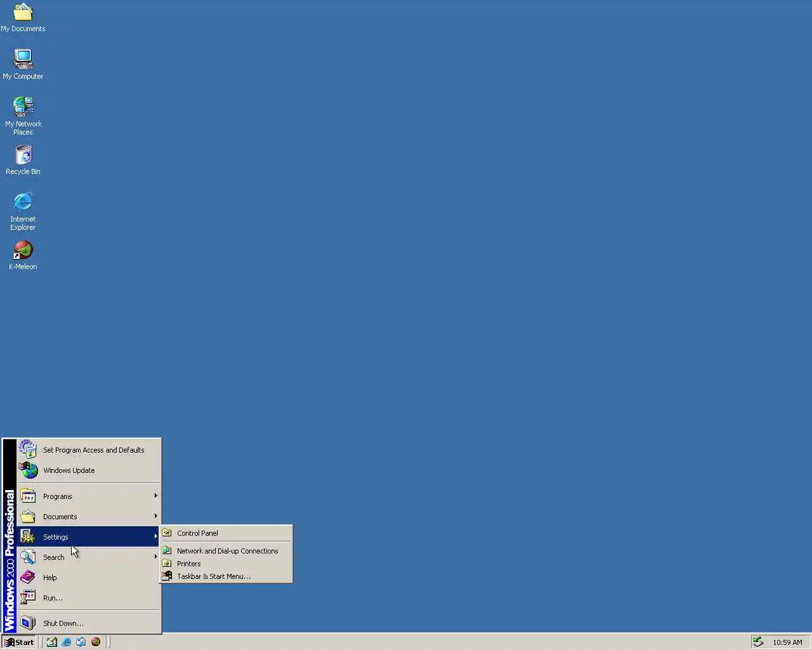812x650 pixels.
Task: Choose Shut Down... in the Start menu
Action: point(89,623)
